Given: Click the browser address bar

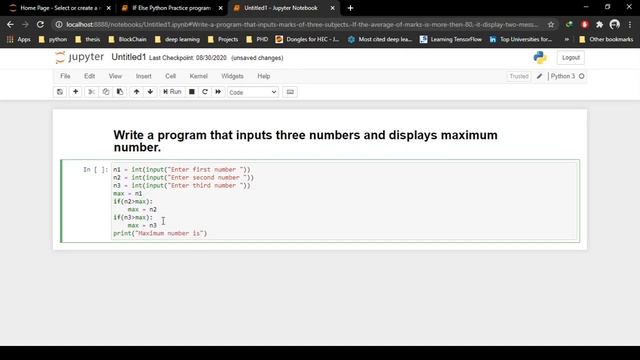Looking at the screenshot, I should 302,24.
